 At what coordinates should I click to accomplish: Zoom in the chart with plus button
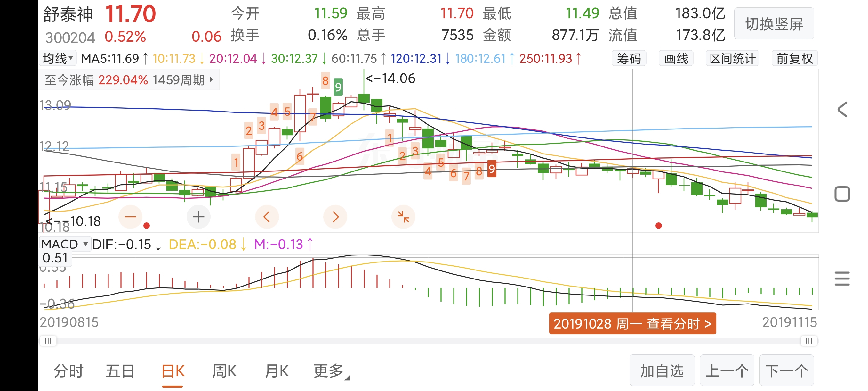(198, 217)
